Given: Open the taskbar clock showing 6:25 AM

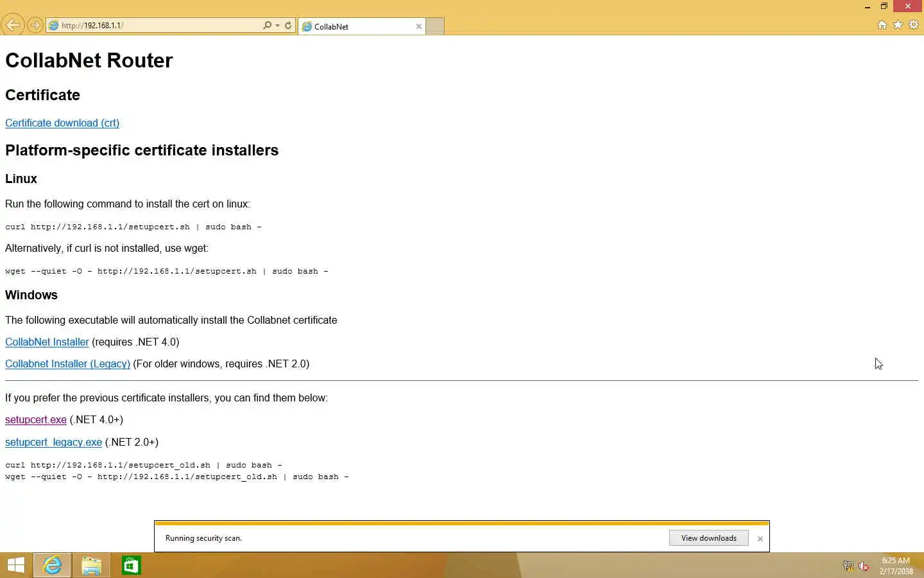Looking at the screenshot, I should [x=896, y=566].
